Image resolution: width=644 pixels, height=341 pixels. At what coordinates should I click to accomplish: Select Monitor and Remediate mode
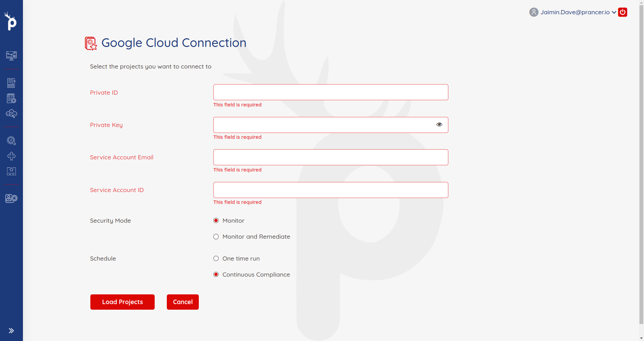pos(216,237)
